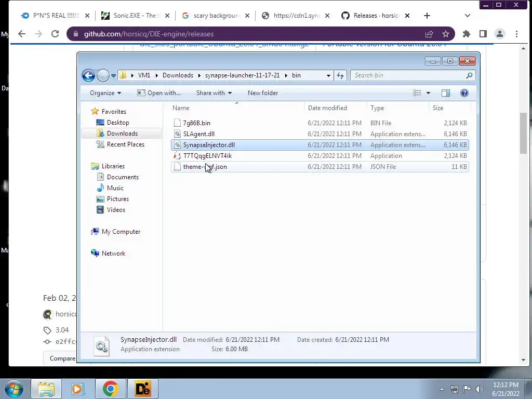This screenshot has height=399, width=532.
Task: Select synapse-launcher-11-17-21 breadcrumb segment
Action: pyautogui.click(x=242, y=75)
